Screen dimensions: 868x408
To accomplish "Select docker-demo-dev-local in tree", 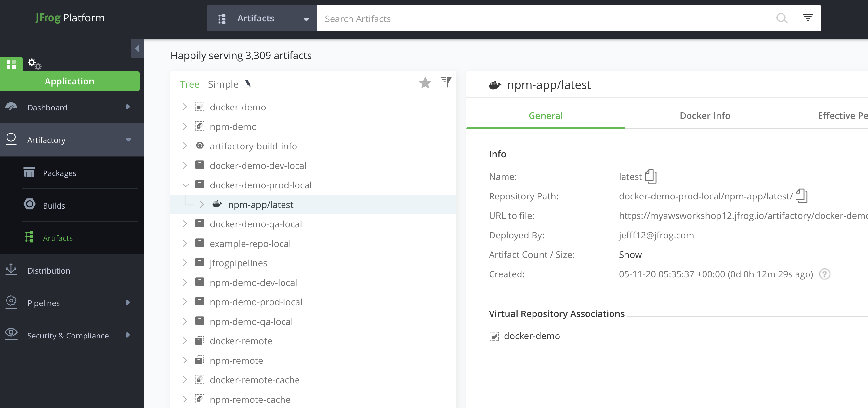I will point(258,166).
